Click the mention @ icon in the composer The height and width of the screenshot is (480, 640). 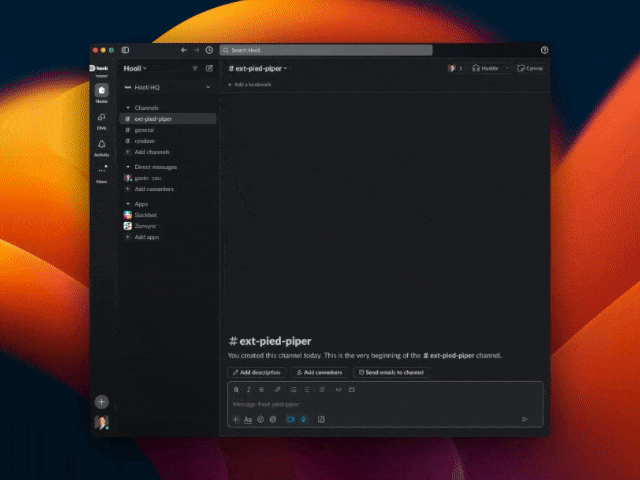pos(272,419)
